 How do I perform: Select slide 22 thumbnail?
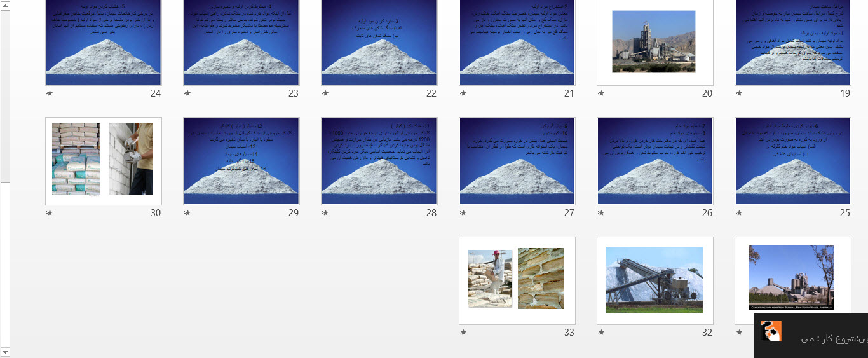379,42
